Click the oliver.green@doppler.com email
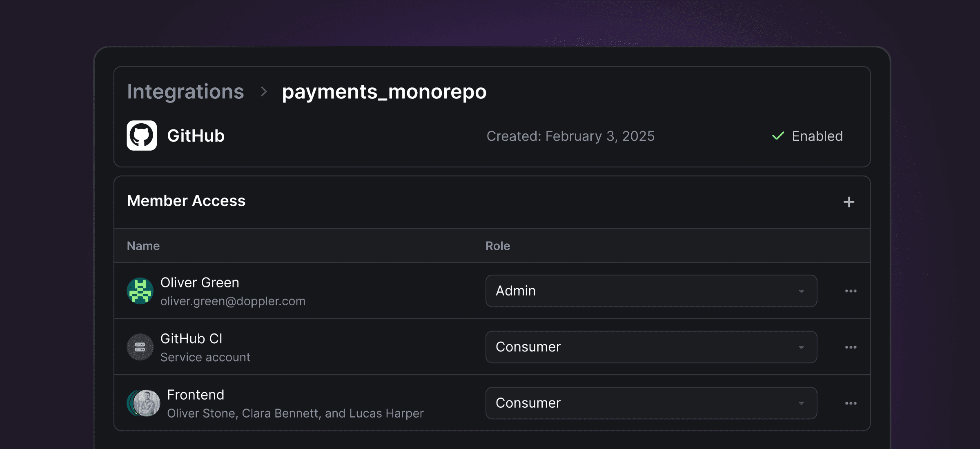Screen dimensions: 980x449 tap(233, 301)
